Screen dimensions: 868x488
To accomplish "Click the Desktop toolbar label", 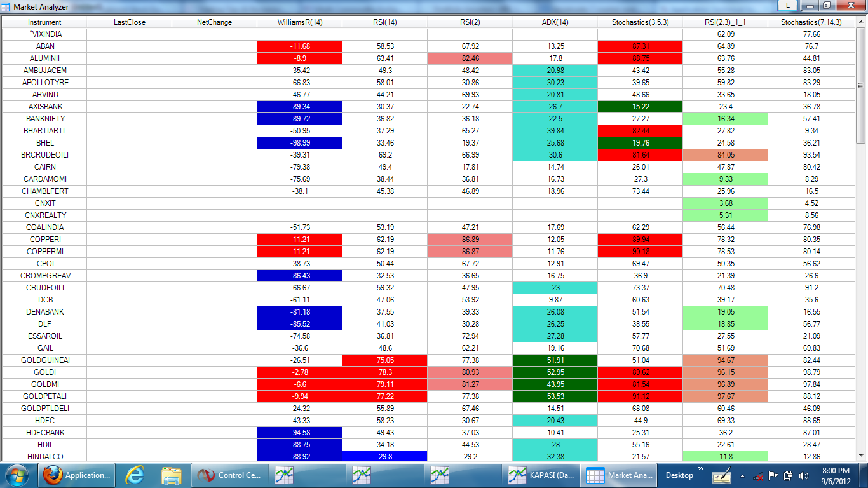I will click(x=679, y=475).
